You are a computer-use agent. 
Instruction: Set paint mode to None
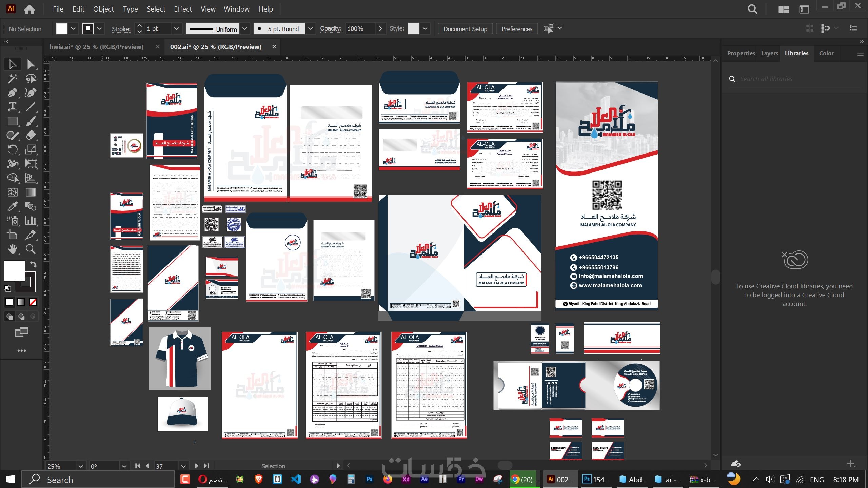point(33,302)
